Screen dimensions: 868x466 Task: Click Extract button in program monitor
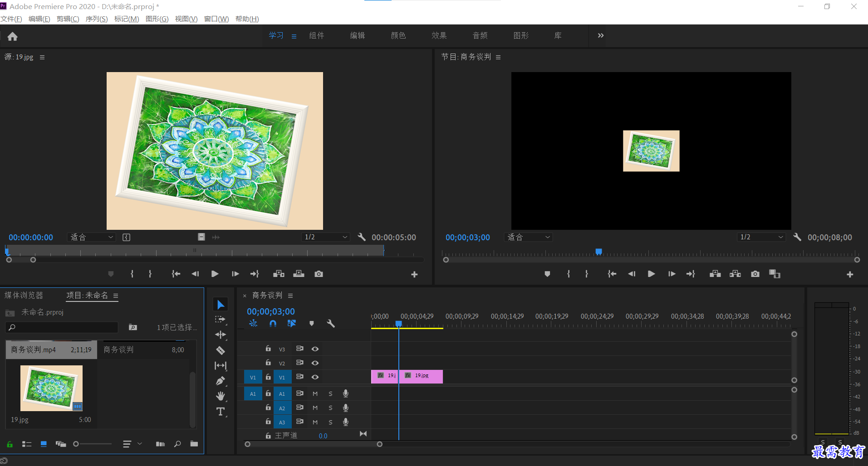(735, 274)
